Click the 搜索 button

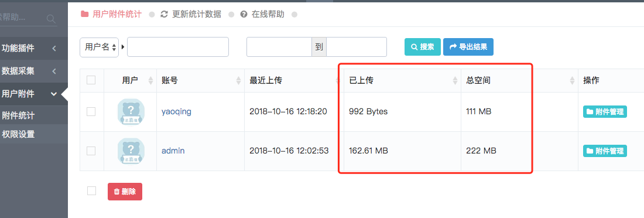[x=423, y=47]
